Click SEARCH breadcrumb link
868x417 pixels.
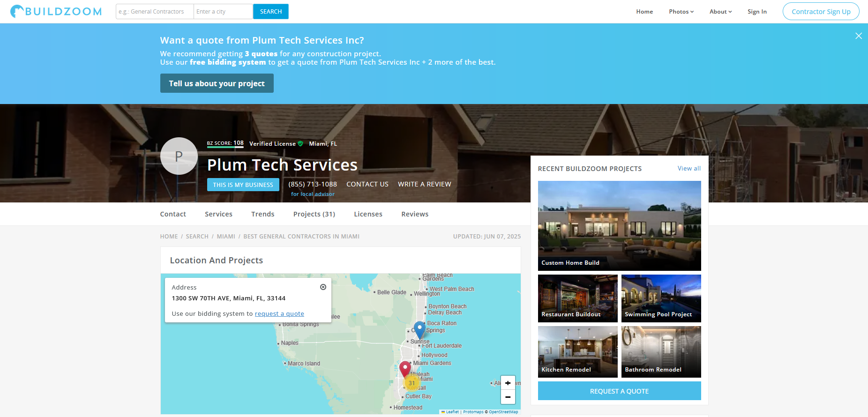click(x=197, y=237)
